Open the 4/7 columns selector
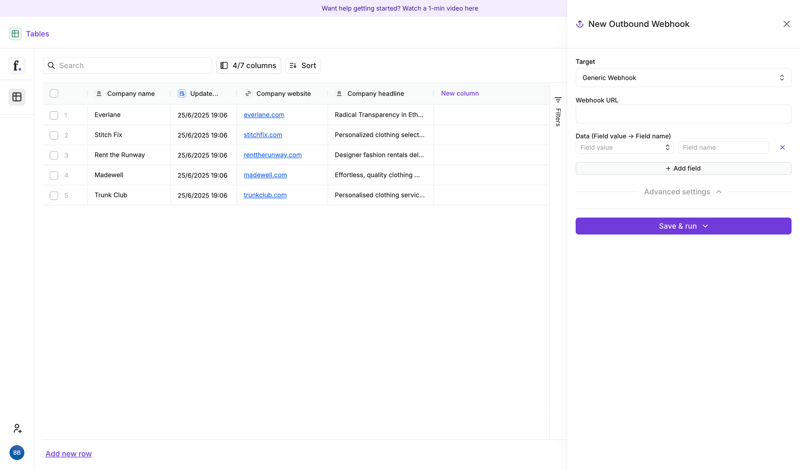Viewport: 800px width, 470px height. 248,65
